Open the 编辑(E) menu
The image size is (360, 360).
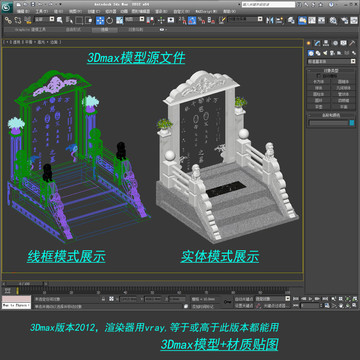tap(23, 11)
